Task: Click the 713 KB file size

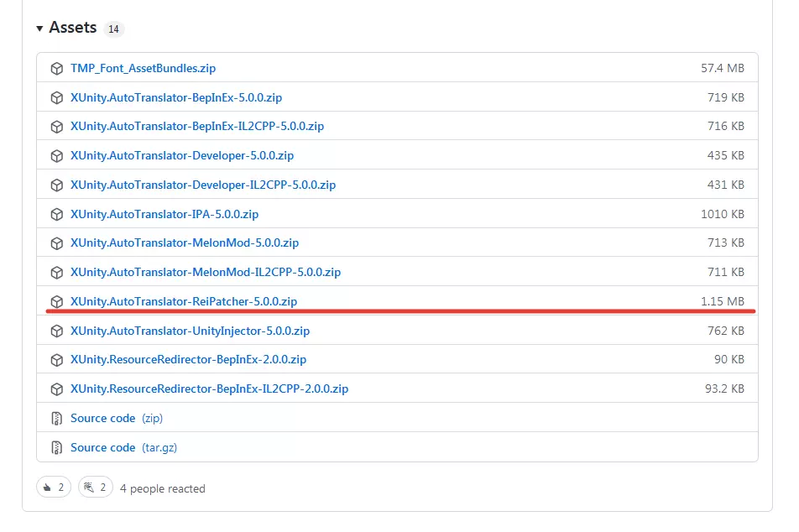Action: coord(726,243)
